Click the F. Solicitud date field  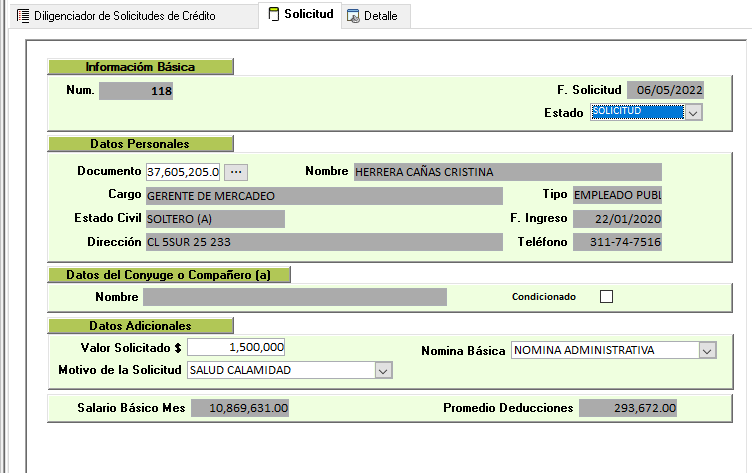[666, 90]
